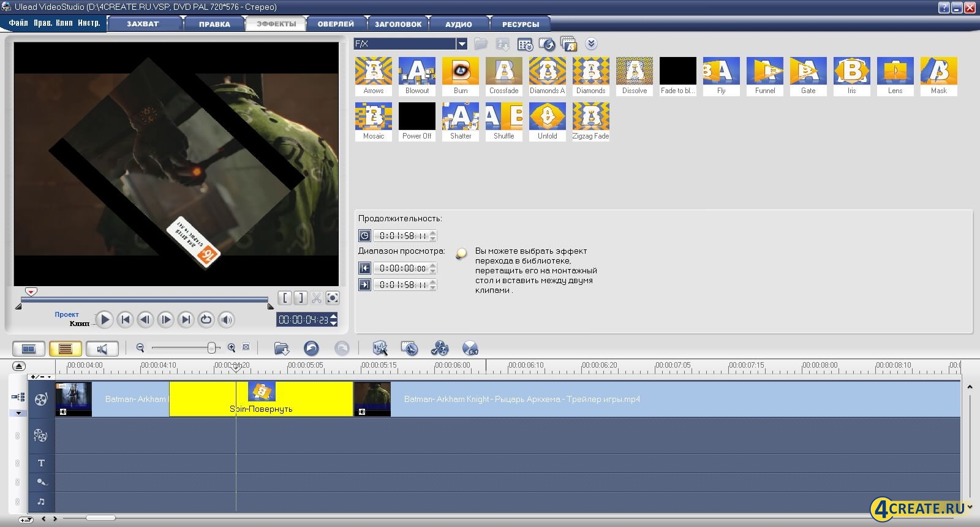Switch to audio view mode
Image resolution: width=980 pixels, height=527 pixels.
(102, 349)
